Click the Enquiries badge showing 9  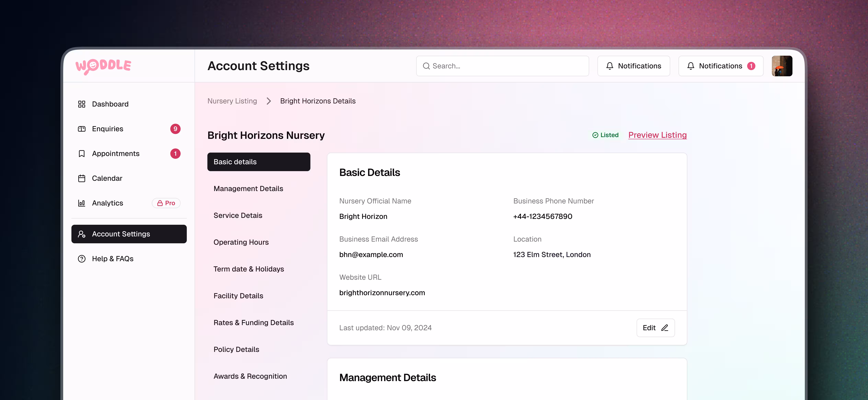coord(175,129)
